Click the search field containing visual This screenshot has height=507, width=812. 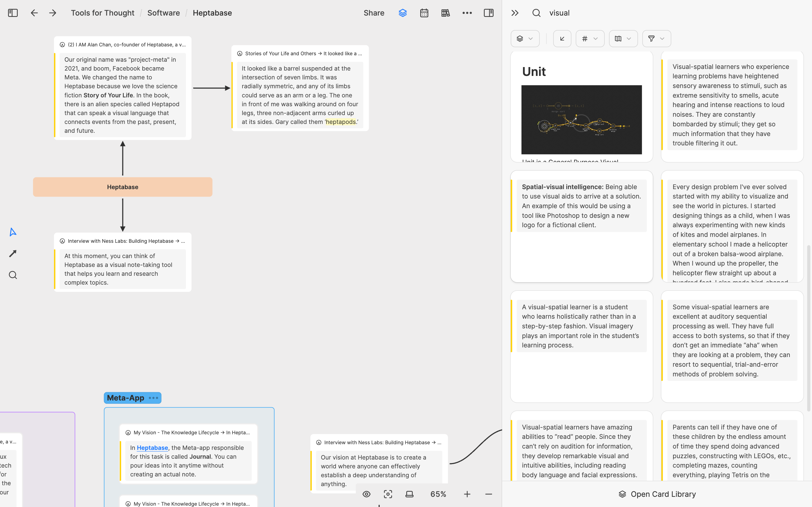pos(637,13)
